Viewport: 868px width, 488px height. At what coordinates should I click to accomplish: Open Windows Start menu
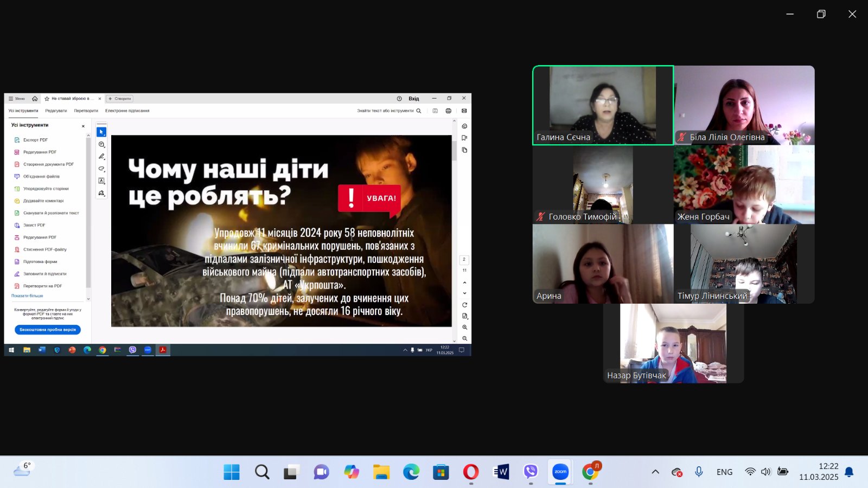tap(232, 472)
